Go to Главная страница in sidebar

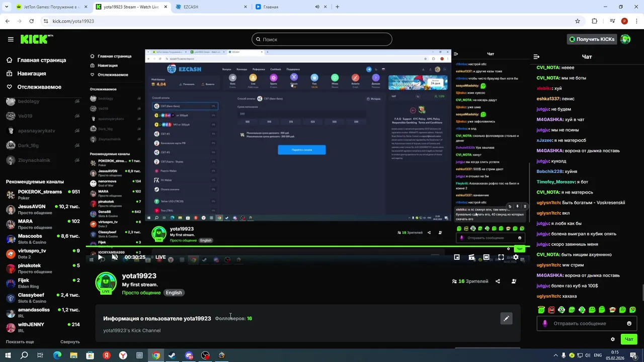[36, 60]
